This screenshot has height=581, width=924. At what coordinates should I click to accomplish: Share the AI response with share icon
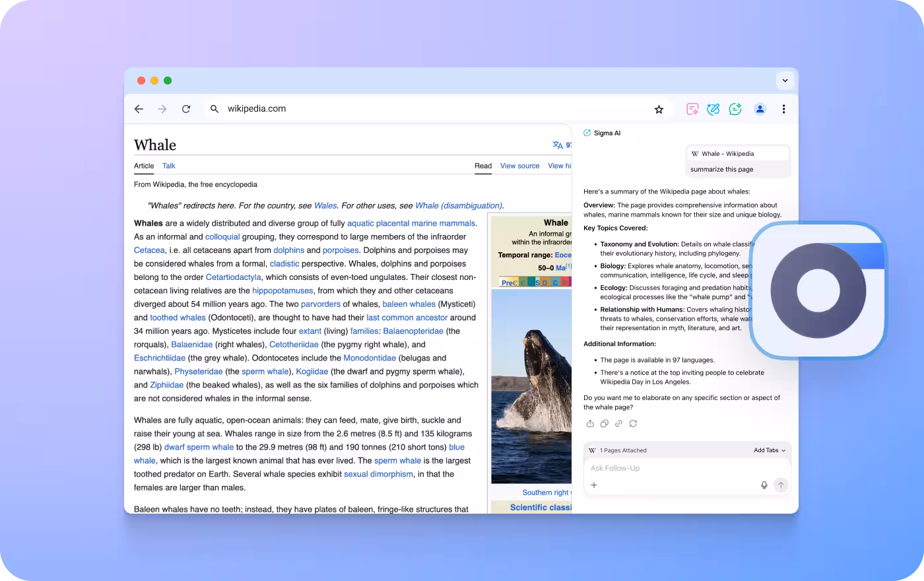(590, 424)
